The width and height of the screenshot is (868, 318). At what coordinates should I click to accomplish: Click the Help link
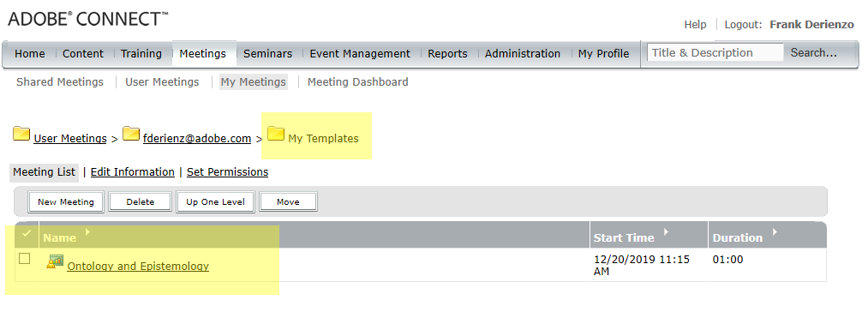(695, 25)
